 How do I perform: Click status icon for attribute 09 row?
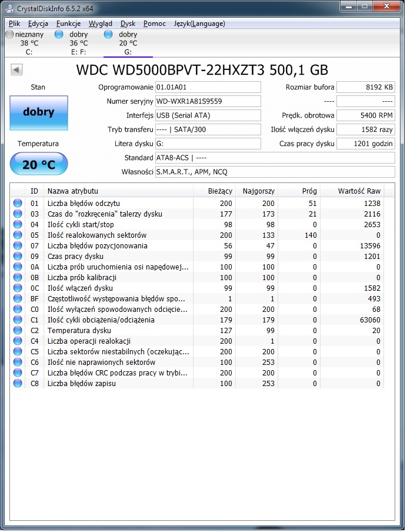coord(18,256)
